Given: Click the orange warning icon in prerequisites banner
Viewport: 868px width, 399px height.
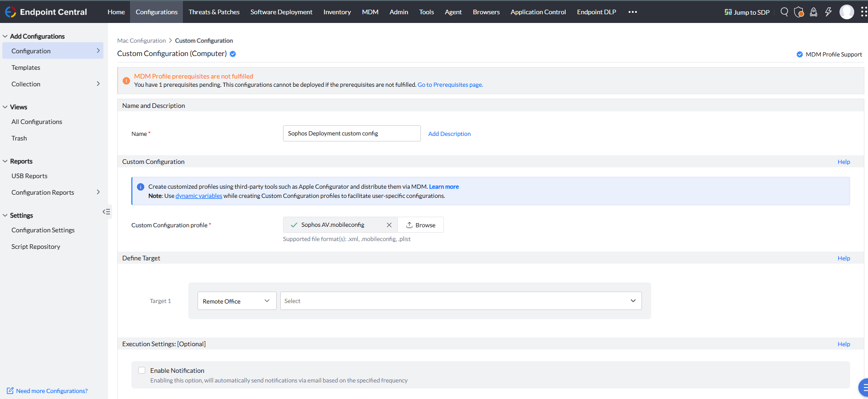Looking at the screenshot, I should tap(126, 81).
